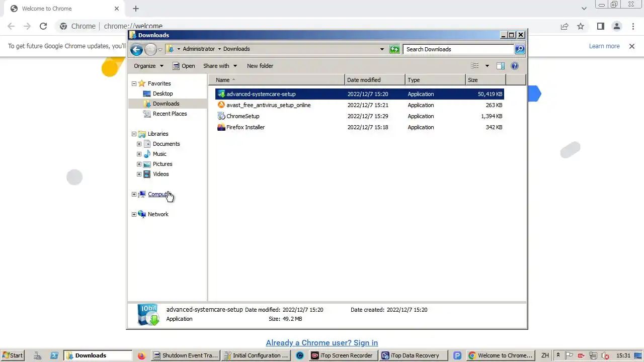
Task: Expand the Network tree node
Action: [x=134, y=214]
